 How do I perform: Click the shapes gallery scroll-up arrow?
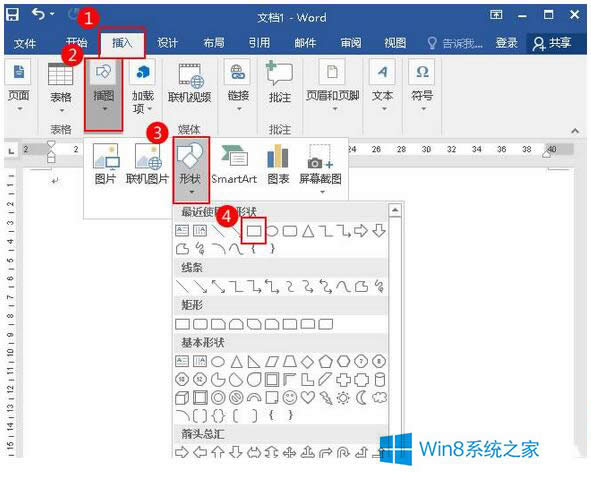(395, 210)
